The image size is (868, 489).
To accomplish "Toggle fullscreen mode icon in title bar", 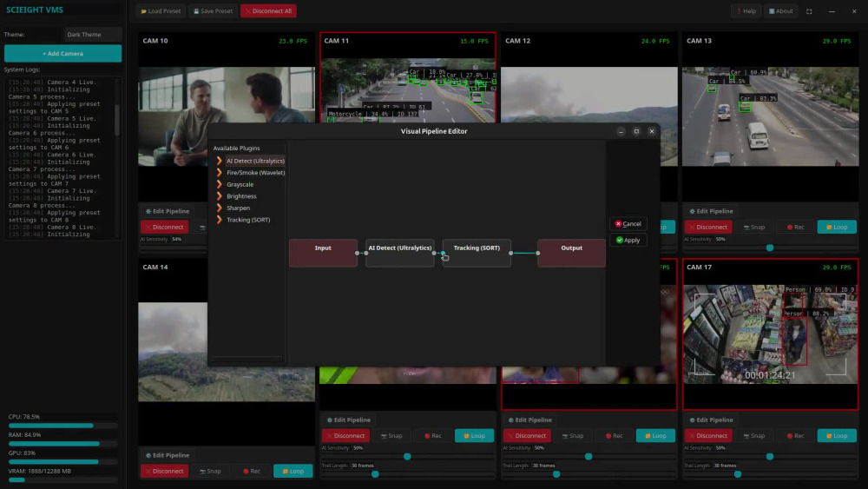I will coord(809,11).
